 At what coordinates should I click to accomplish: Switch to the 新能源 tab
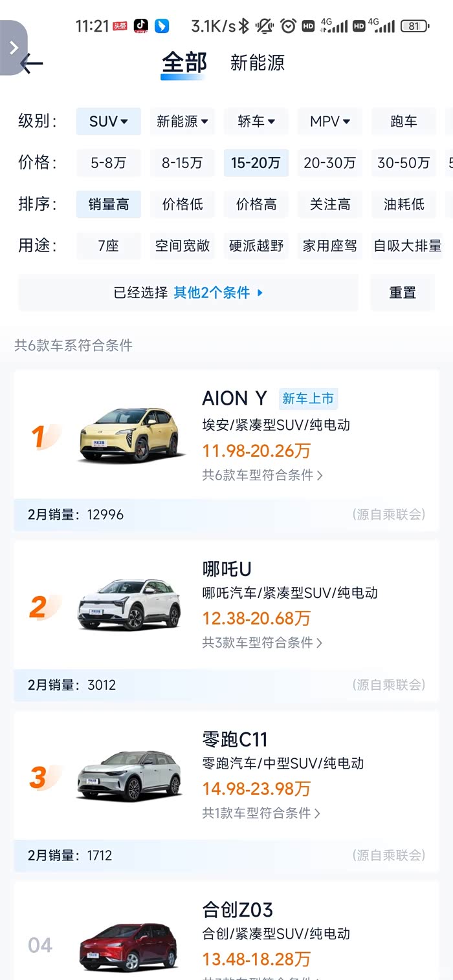pos(257,63)
